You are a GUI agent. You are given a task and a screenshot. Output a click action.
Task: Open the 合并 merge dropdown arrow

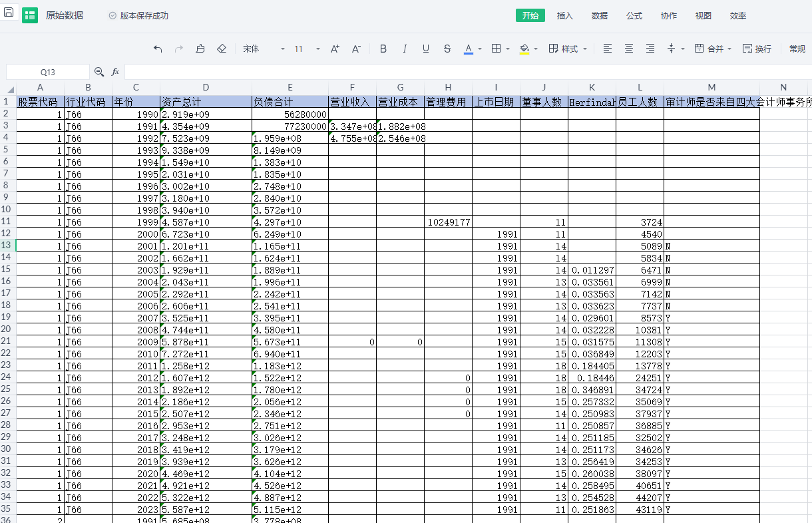coord(729,49)
